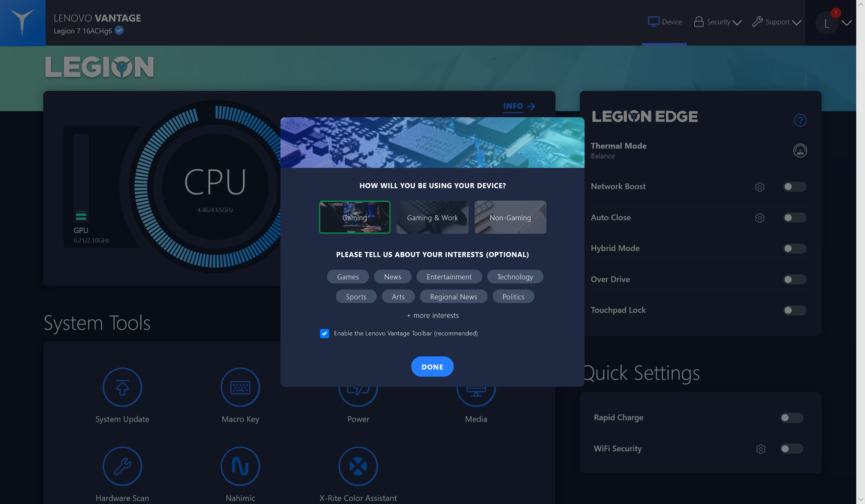Click the GPU usage bar
Viewport: 865px width, 504px height.
coord(81,178)
